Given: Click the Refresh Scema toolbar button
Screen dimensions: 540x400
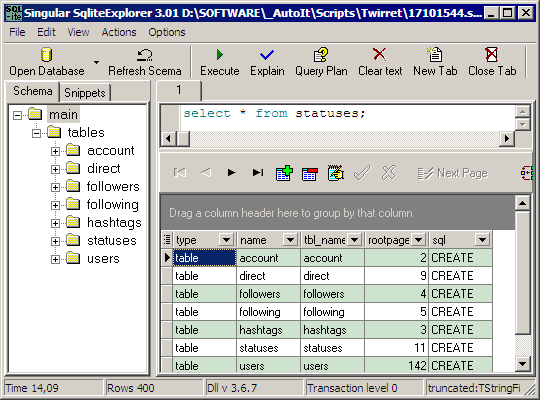Looking at the screenshot, I should [145, 62].
